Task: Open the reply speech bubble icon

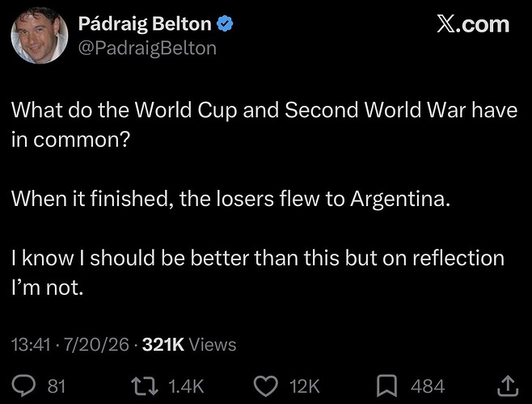Action: pyautogui.click(x=23, y=386)
